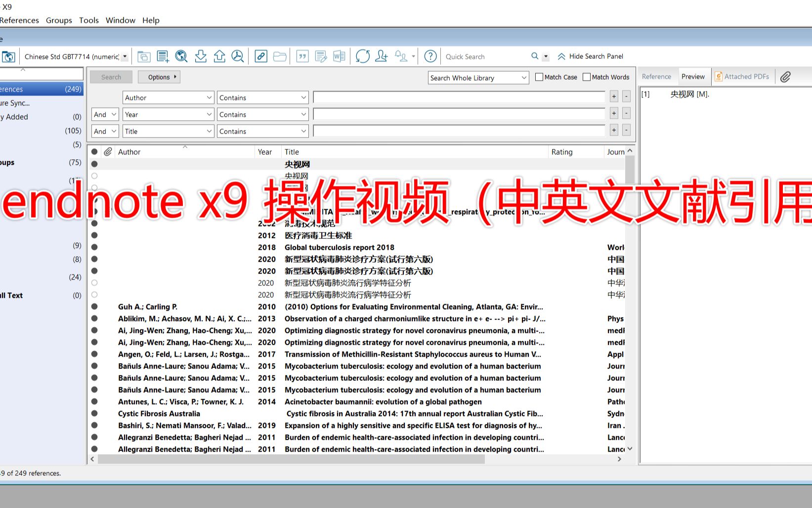Start Find Full Text search
Screen dimensions: 812x508
[x=238, y=56]
